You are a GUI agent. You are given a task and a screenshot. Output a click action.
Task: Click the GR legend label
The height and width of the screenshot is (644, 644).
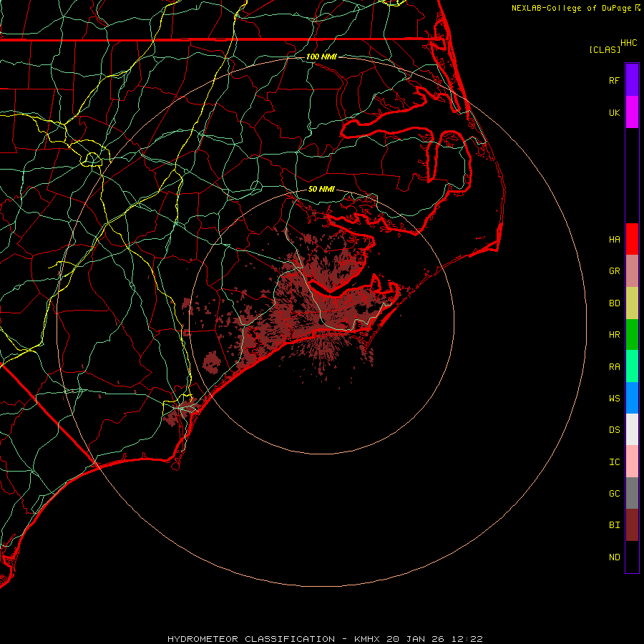pos(614,271)
